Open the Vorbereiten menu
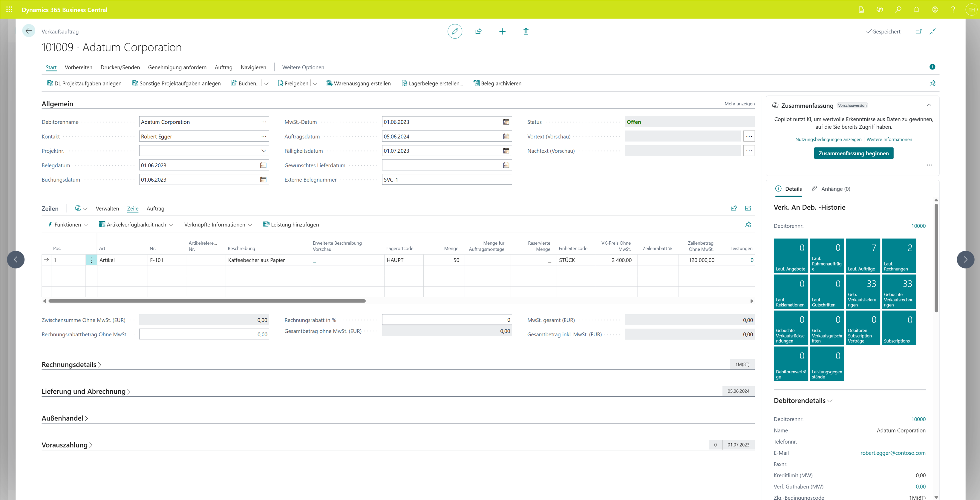This screenshot has width=980, height=500. click(x=78, y=67)
